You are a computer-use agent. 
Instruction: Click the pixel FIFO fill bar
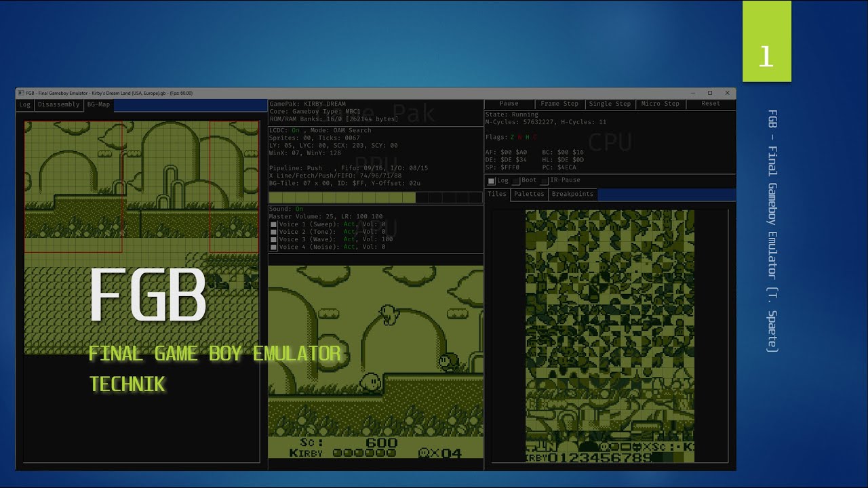pos(376,197)
